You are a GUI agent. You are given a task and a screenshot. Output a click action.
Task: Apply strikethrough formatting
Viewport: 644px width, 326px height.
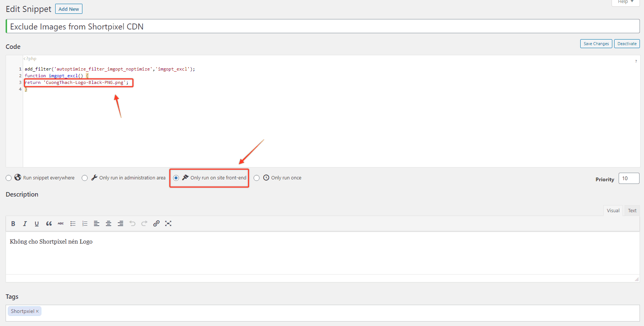[61, 223]
